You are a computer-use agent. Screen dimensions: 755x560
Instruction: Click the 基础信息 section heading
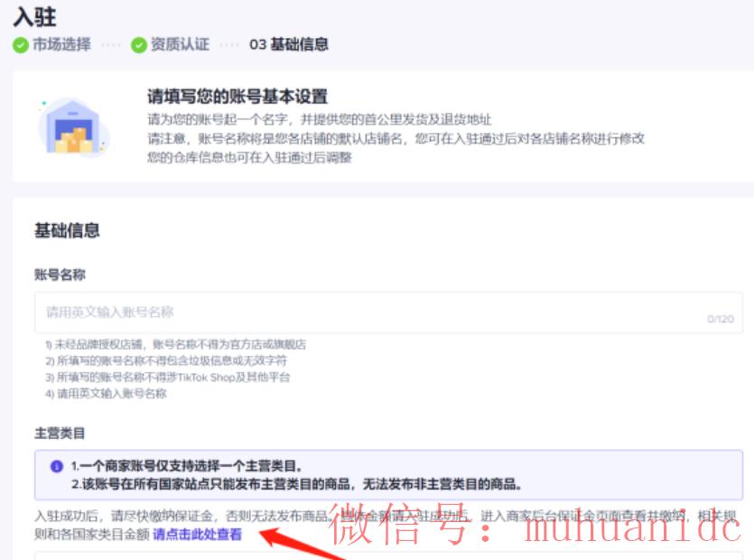[67, 230]
